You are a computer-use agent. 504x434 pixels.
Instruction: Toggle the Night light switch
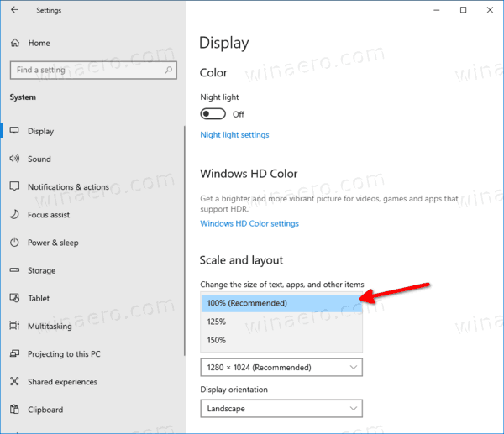[x=213, y=113]
